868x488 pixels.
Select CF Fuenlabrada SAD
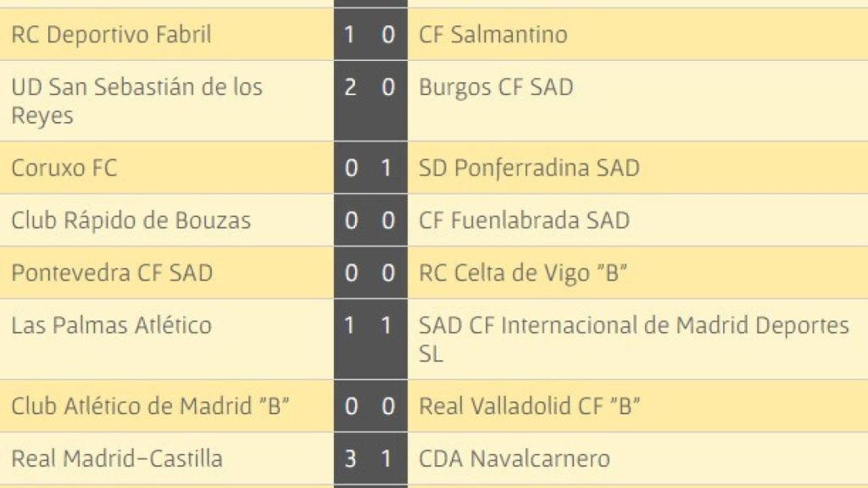click(524, 220)
